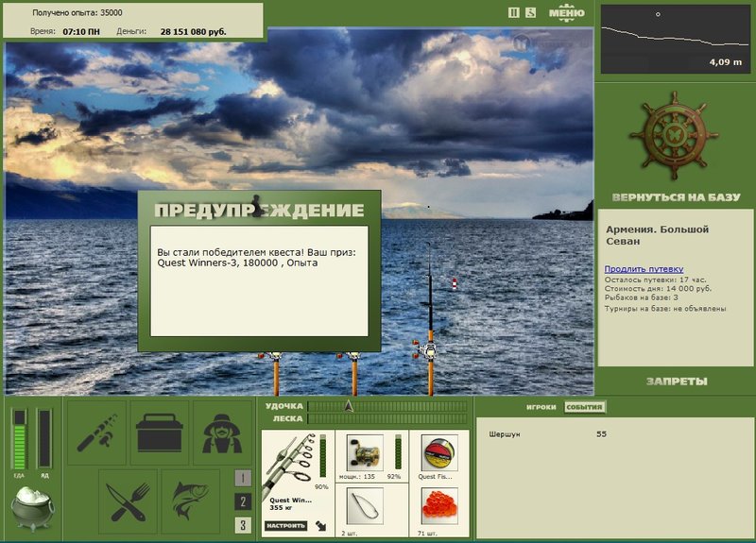Click the ship's wheel icon
This screenshot has height=543, width=756.
pyautogui.click(x=675, y=135)
